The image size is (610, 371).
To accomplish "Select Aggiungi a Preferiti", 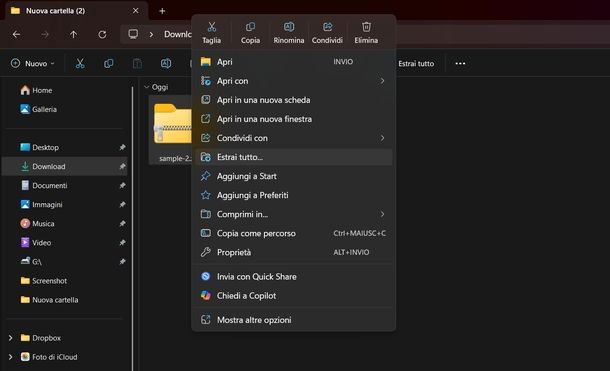I will 294,195.
